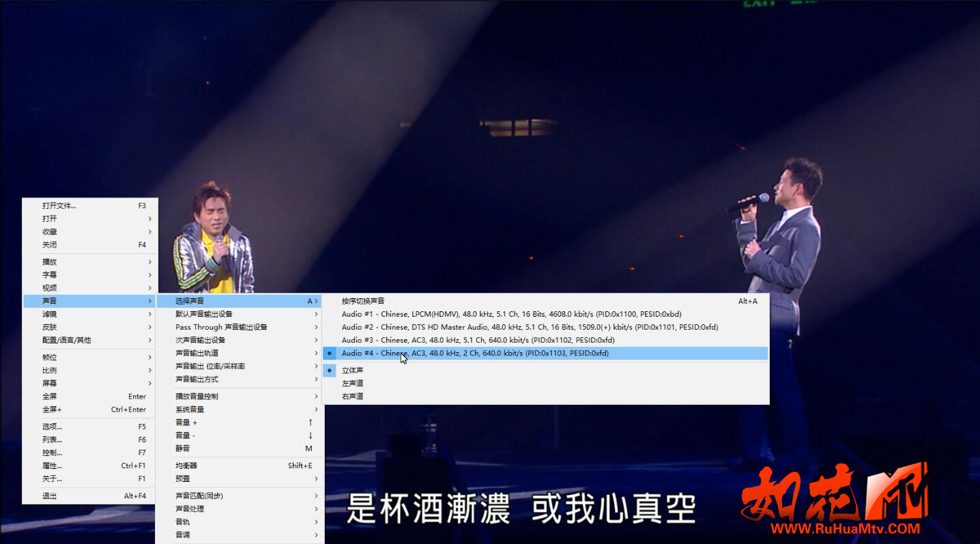
Task: Choose 音量 - to lower volume
Action: point(240,435)
